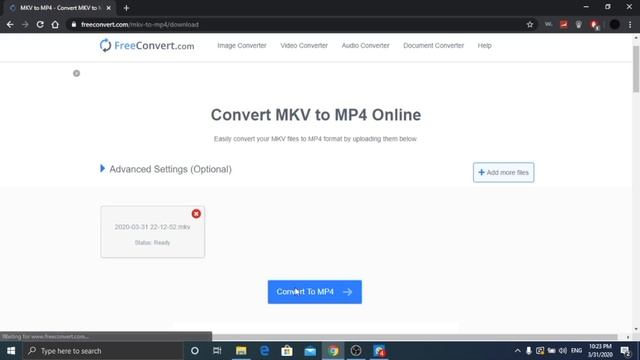Open Cortana circle icon

pos(195,351)
